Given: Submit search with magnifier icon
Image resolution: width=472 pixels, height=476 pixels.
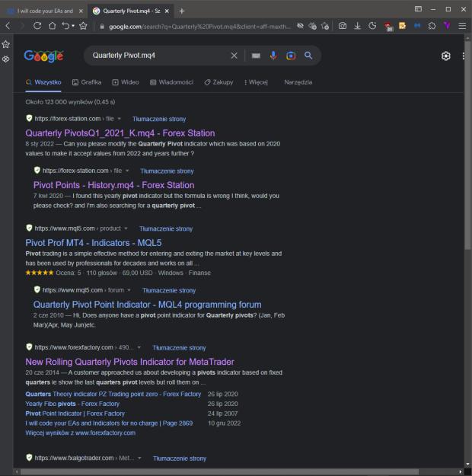Looking at the screenshot, I should 308,56.
